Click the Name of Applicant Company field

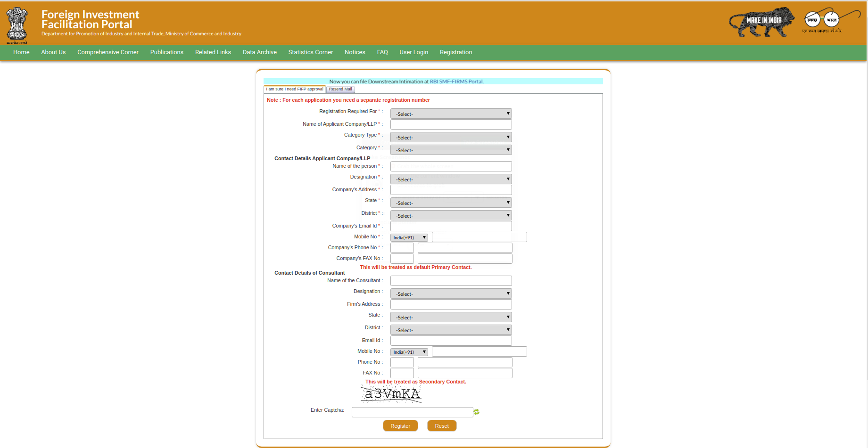(x=450, y=124)
